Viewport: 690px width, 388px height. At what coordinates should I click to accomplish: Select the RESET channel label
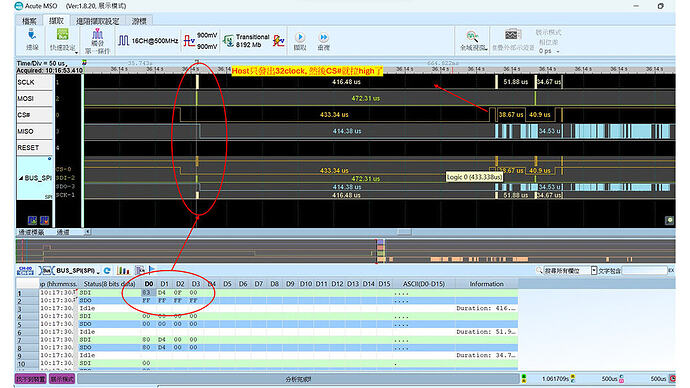click(x=34, y=147)
